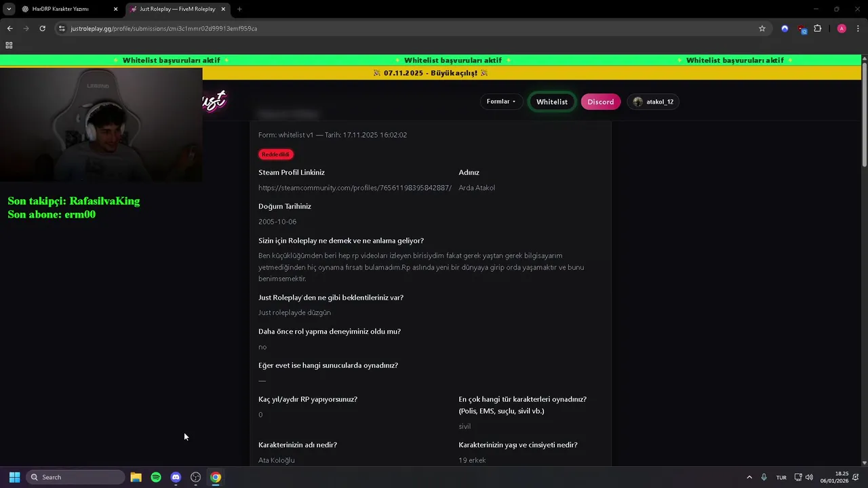Click the middle Whitelist başvuruları aktif banner text

(452, 60)
